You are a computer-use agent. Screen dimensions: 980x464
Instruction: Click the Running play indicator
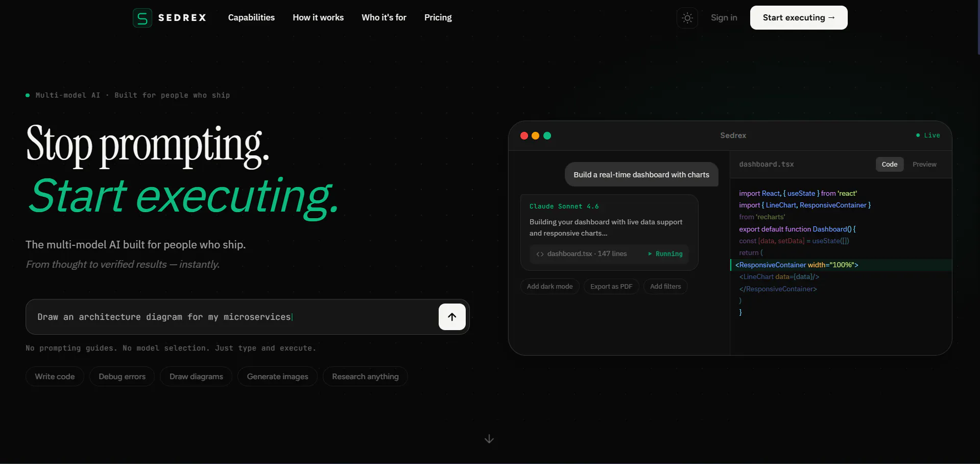click(665, 254)
